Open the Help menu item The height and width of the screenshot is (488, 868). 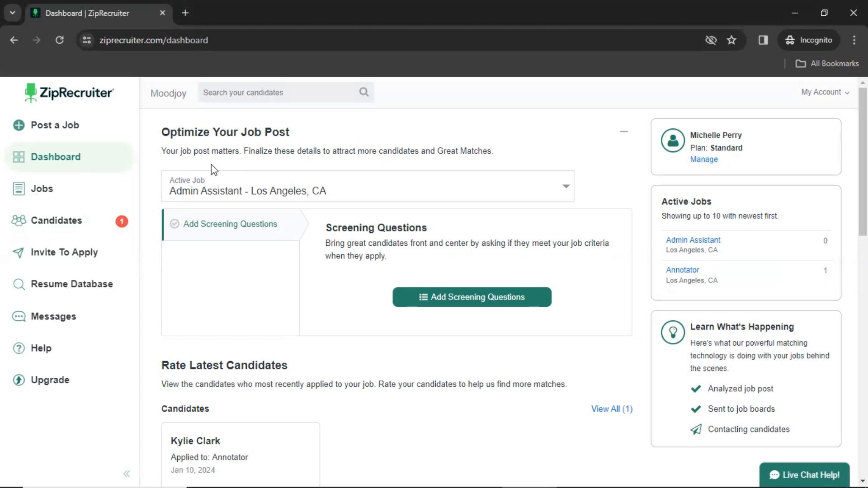(41, 348)
